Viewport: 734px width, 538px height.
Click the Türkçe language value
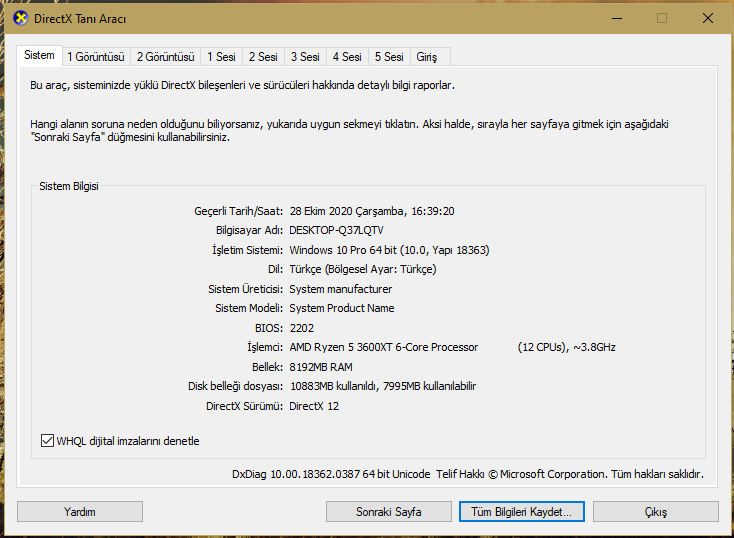point(363,269)
